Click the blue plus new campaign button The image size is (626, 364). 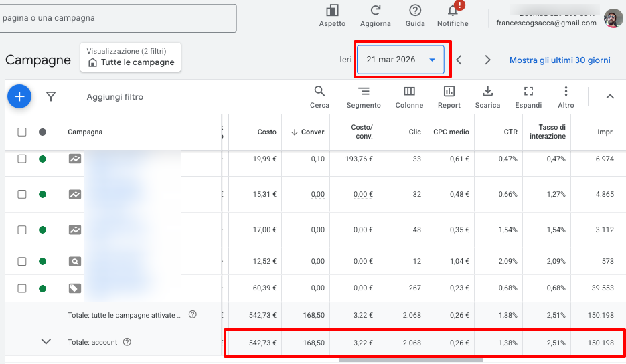coord(19,97)
